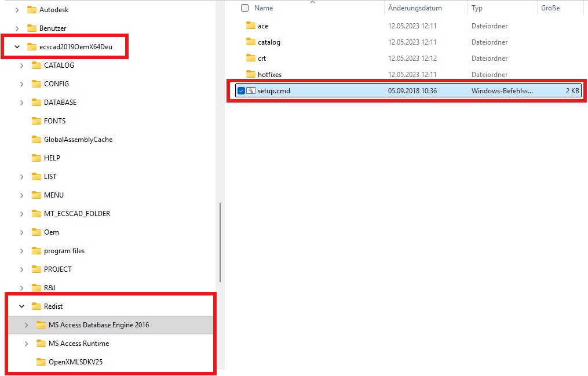Image resolution: width=588 pixels, height=376 pixels.
Task: Expand the Benutzer tree node
Action: click(17, 28)
